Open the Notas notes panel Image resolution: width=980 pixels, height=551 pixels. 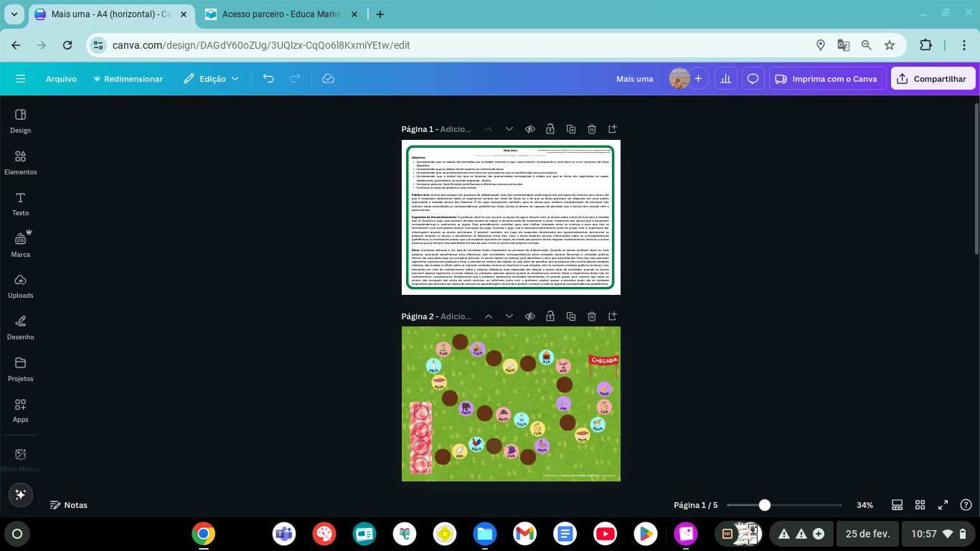pos(69,505)
